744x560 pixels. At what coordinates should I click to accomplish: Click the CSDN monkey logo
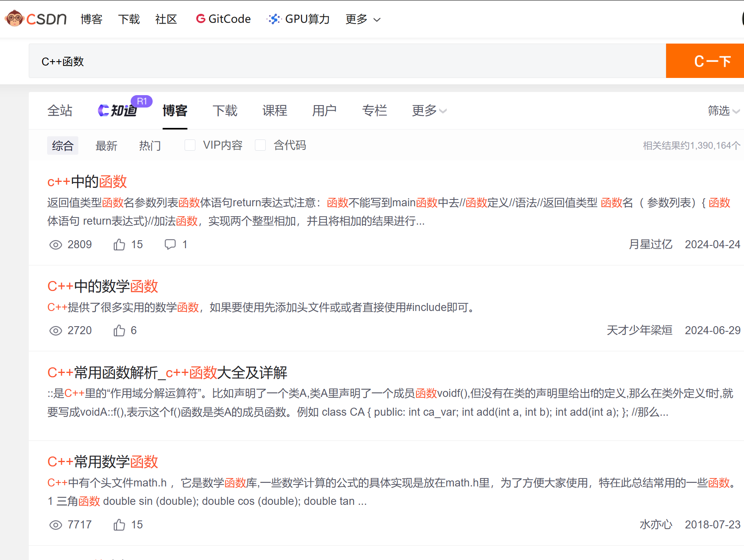click(x=15, y=18)
